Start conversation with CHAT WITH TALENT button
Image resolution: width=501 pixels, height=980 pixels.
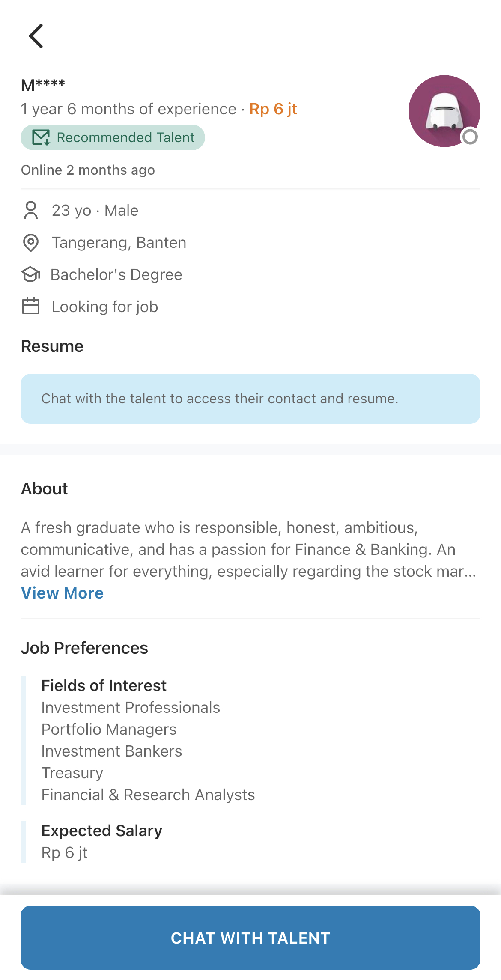coord(250,938)
